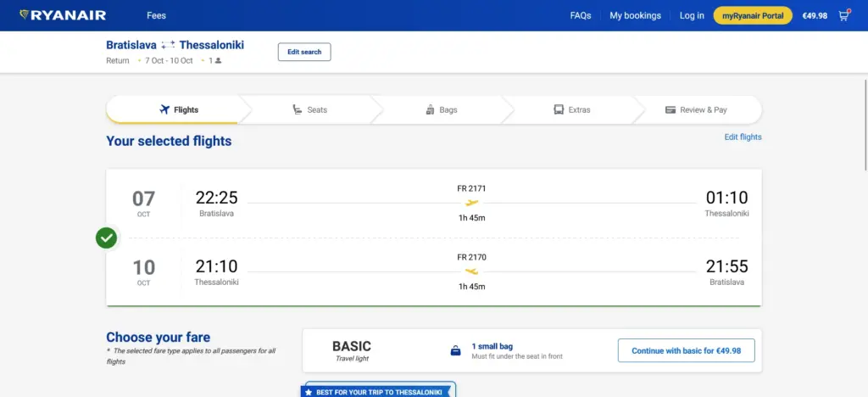
Task: Click the 21:55 Bratislava arrival time
Action: (726, 266)
